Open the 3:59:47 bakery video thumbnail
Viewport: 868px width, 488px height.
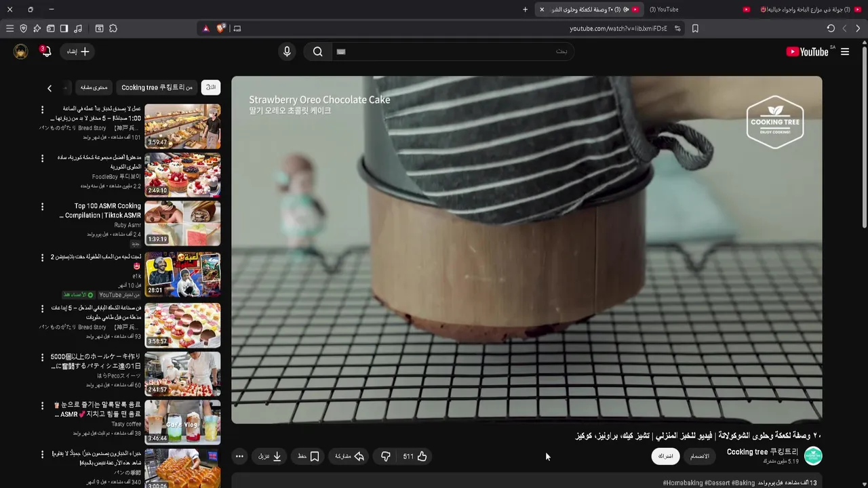click(182, 126)
